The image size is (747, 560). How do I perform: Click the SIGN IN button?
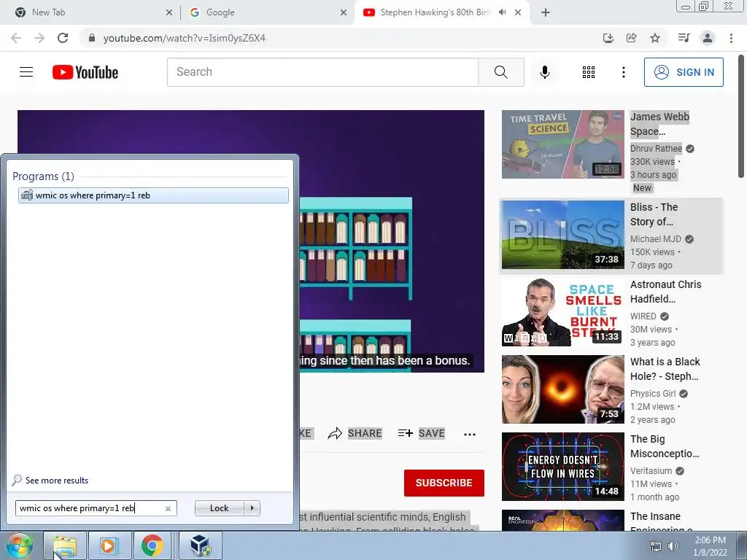coord(684,72)
